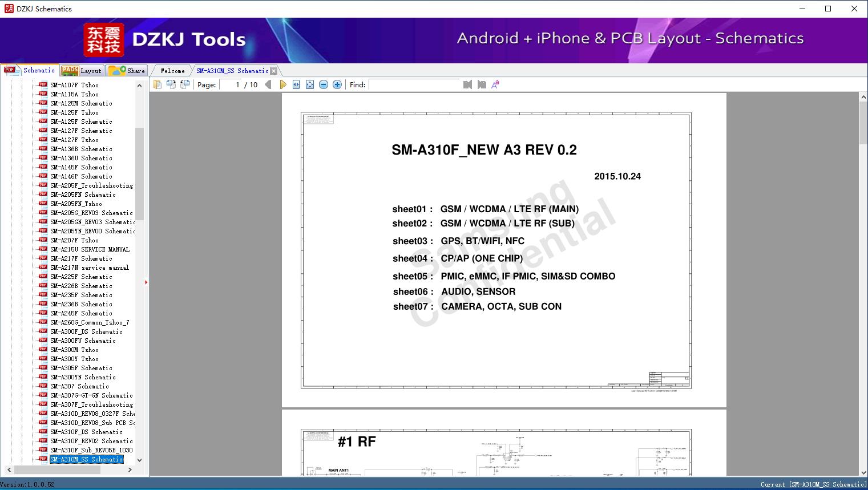Open SM-A205F_Troubleshooting file
The height and width of the screenshot is (490, 868).
(91, 185)
